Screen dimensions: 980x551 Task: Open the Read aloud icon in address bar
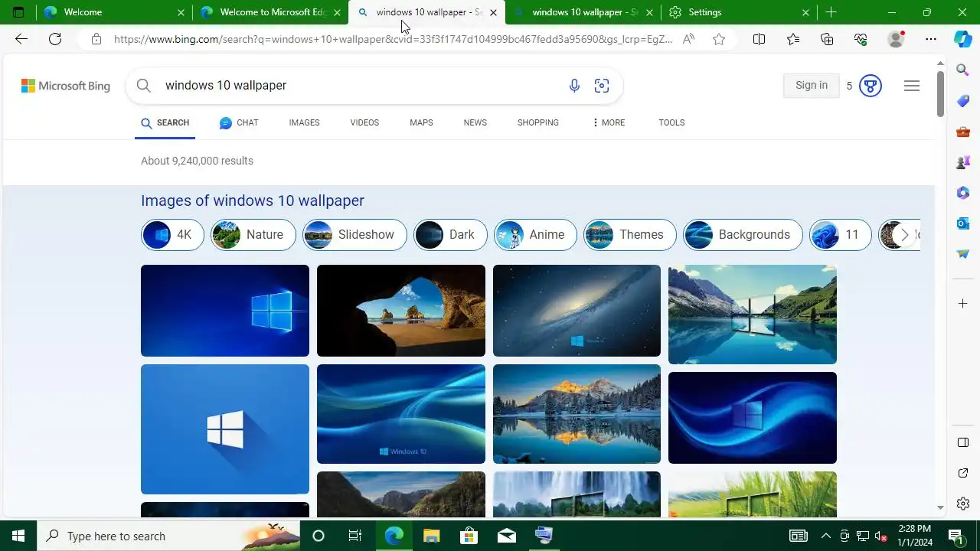[x=688, y=39]
